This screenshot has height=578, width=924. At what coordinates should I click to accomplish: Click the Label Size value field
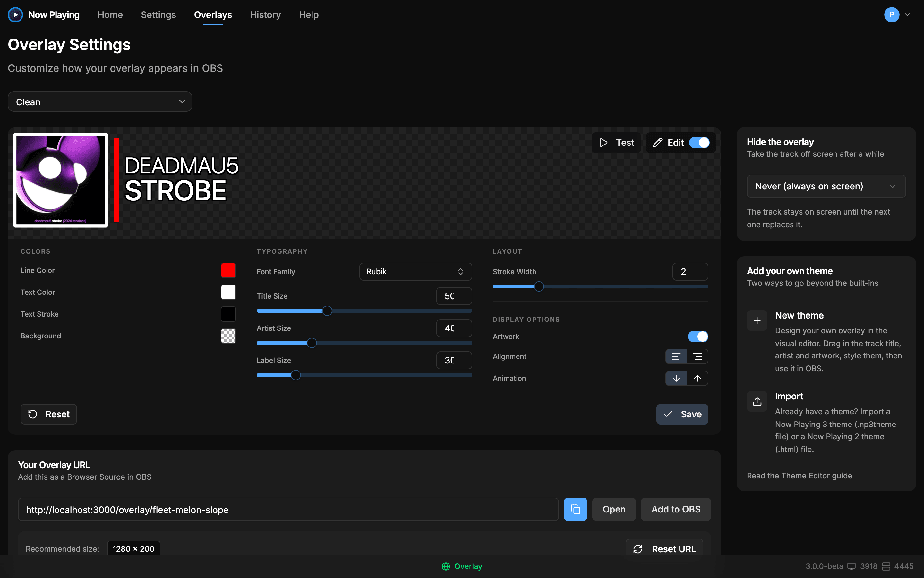pyautogui.click(x=454, y=360)
